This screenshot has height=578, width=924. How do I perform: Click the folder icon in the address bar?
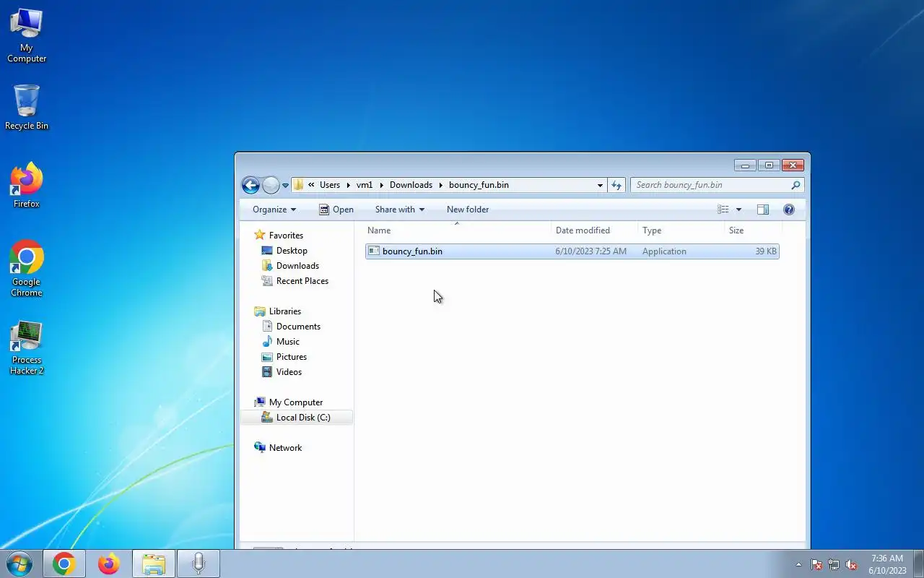pyautogui.click(x=299, y=185)
